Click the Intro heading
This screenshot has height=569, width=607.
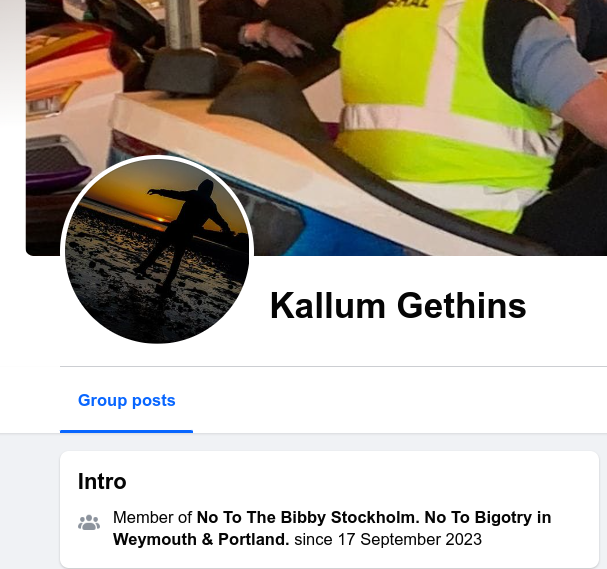(102, 481)
